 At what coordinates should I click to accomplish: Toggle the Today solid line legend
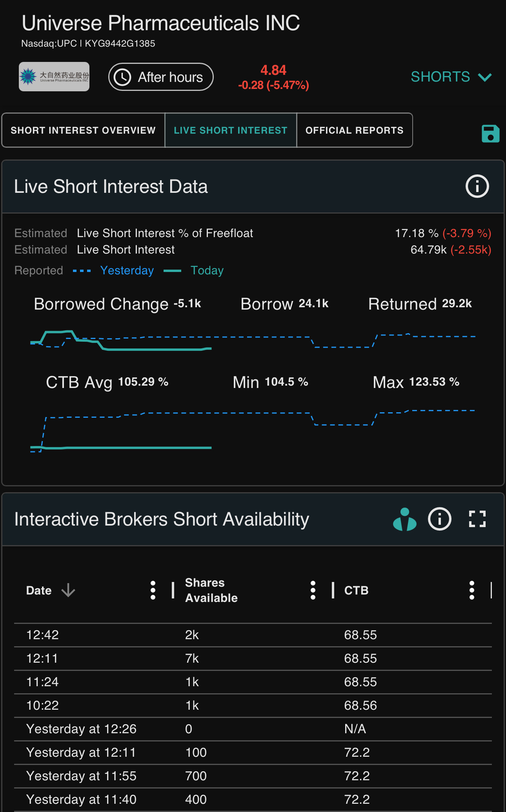[193, 270]
